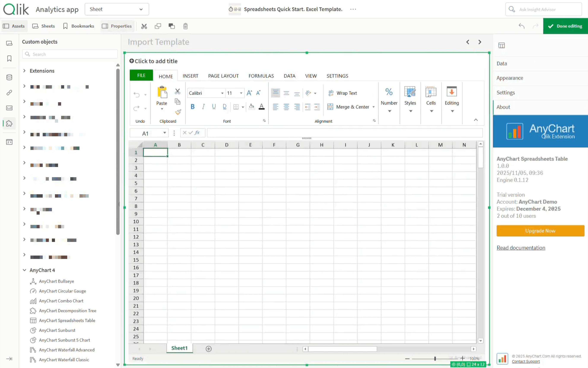
Task: Toggle italic formatting
Action: 203,107
